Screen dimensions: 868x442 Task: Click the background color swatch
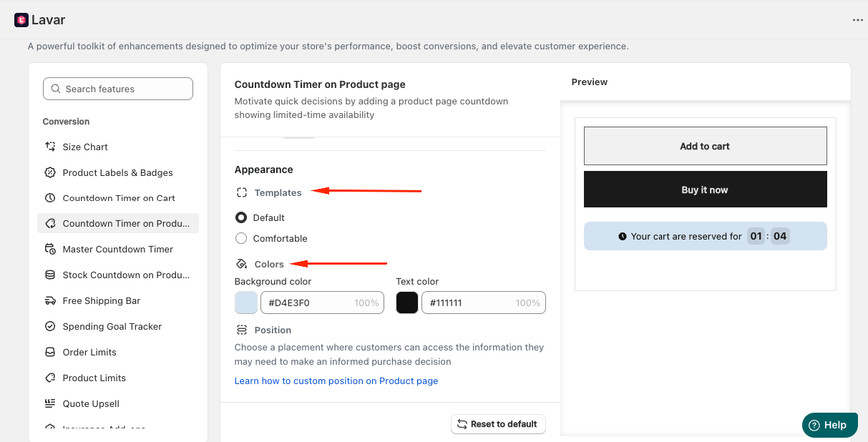click(x=246, y=303)
